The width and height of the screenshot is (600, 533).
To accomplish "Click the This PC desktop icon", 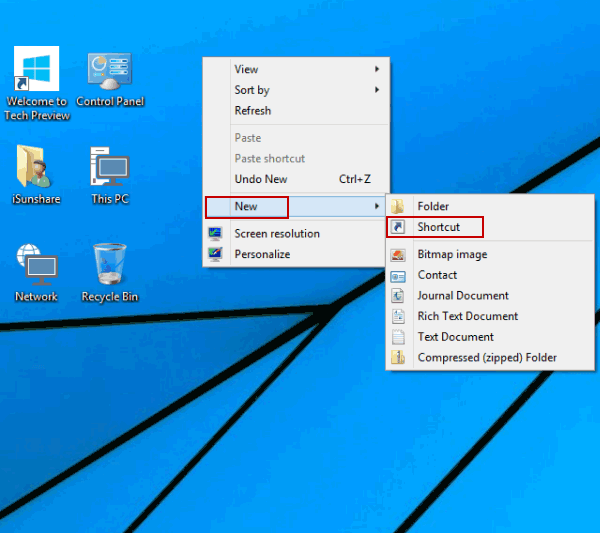I will tap(109, 169).
